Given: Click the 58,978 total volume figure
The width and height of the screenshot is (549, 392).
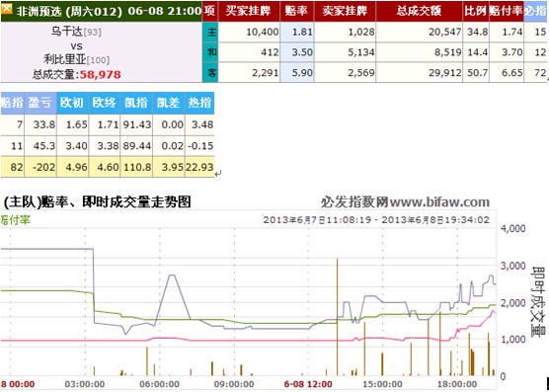Looking at the screenshot, I should [x=101, y=75].
